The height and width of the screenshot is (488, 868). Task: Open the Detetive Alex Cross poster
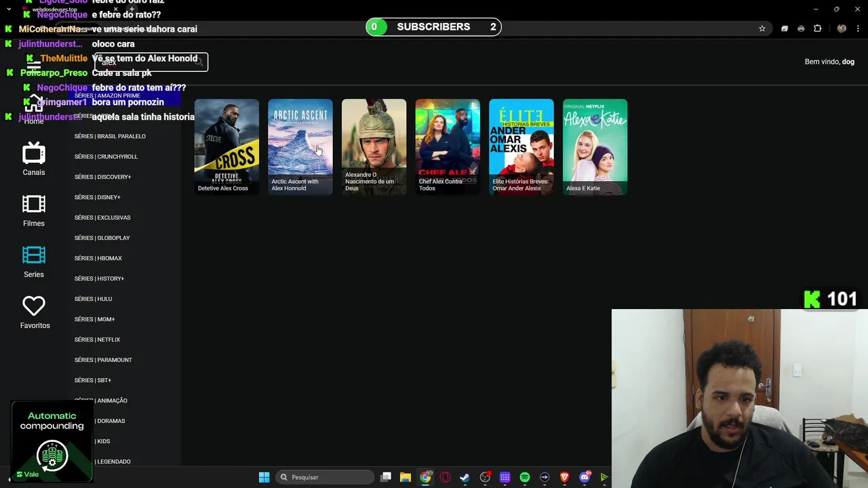pyautogui.click(x=226, y=147)
